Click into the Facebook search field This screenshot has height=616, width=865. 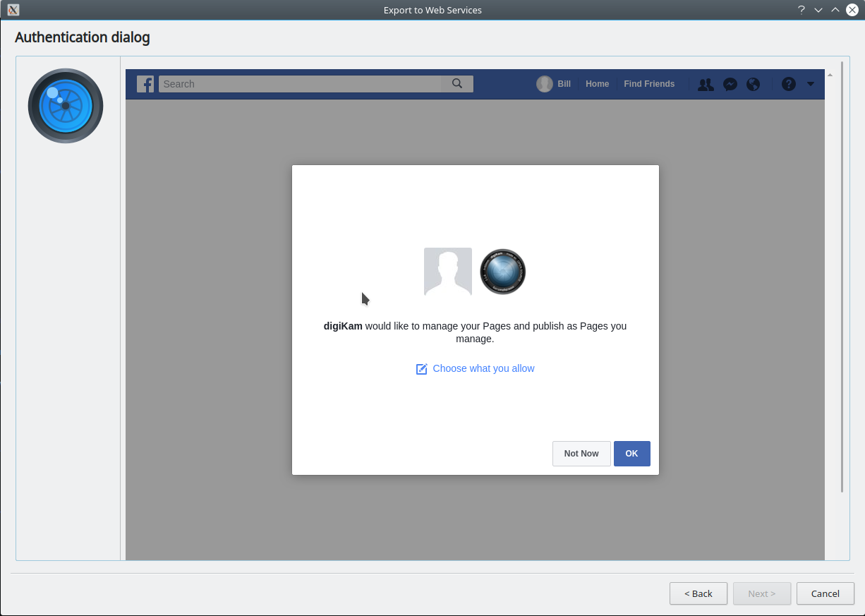(x=300, y=84)
